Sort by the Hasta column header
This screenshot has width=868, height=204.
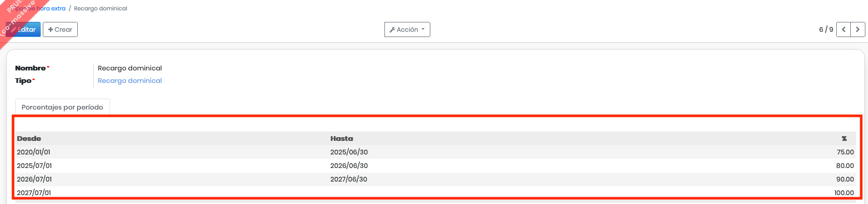pyautogui.click(x=342, y=138)
